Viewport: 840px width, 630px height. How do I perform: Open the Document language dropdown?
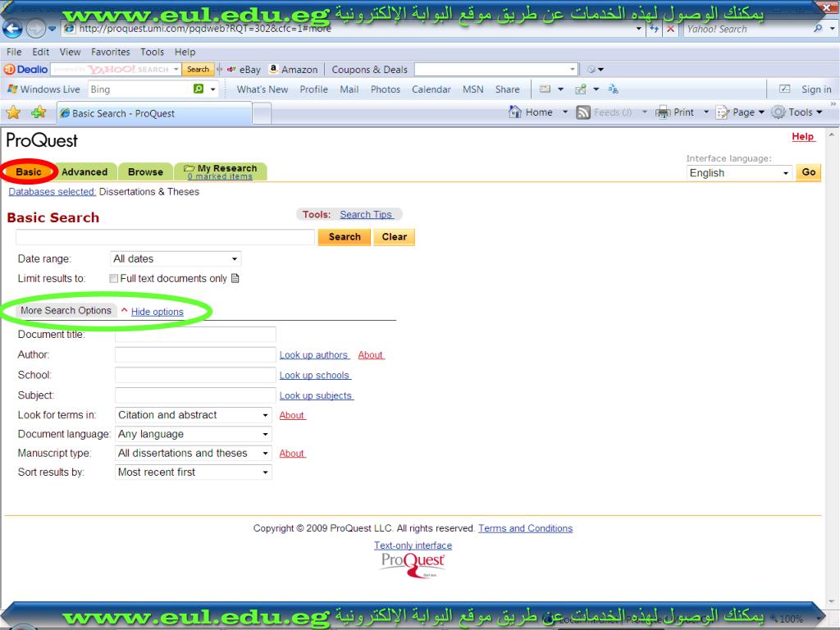[194, 434]
